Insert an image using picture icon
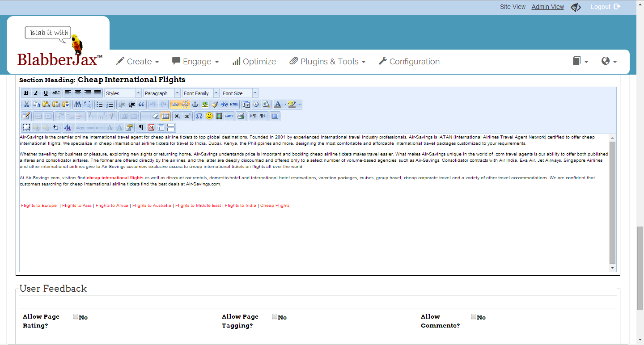 click(x=205, y=105)
